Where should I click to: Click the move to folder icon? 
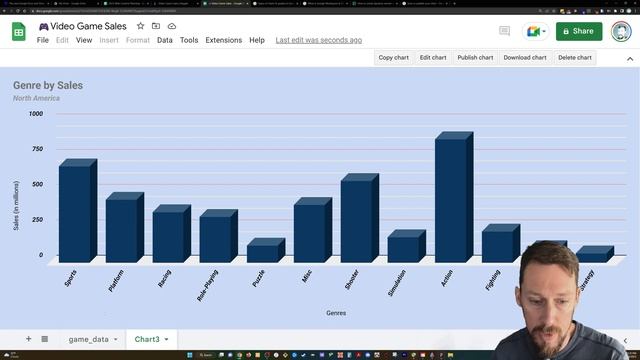pos(156,26)
